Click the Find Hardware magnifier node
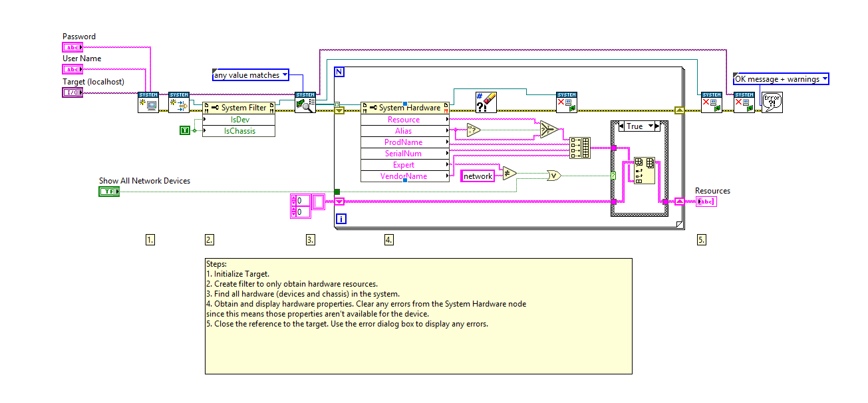Viewport: 868px width, 403px height. pyautogui.click(x=305, y=102)
